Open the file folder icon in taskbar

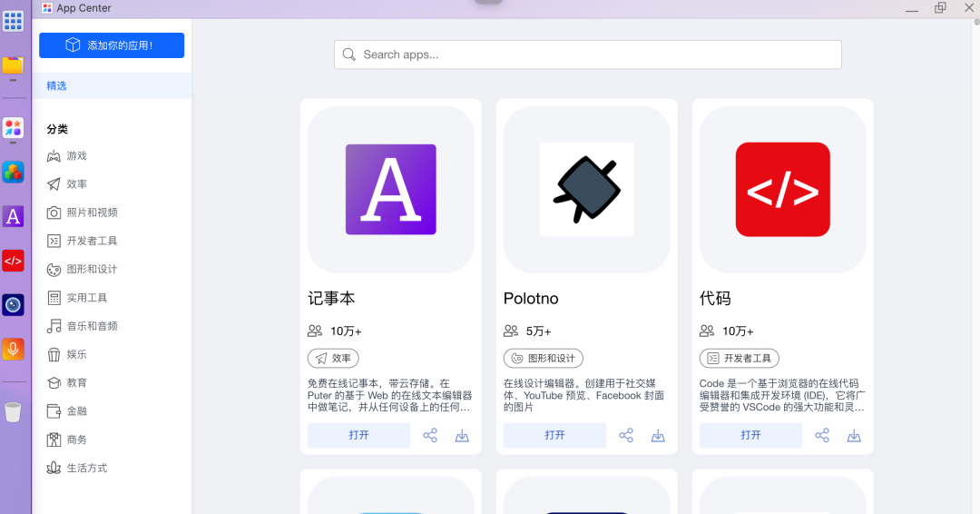pos(13,65)
